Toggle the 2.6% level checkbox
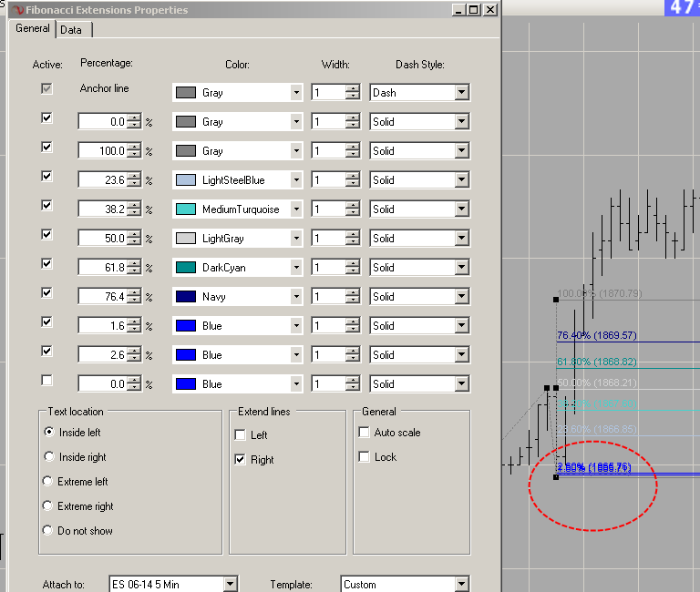This screenshot has height=592, width=700. point(46,351)
